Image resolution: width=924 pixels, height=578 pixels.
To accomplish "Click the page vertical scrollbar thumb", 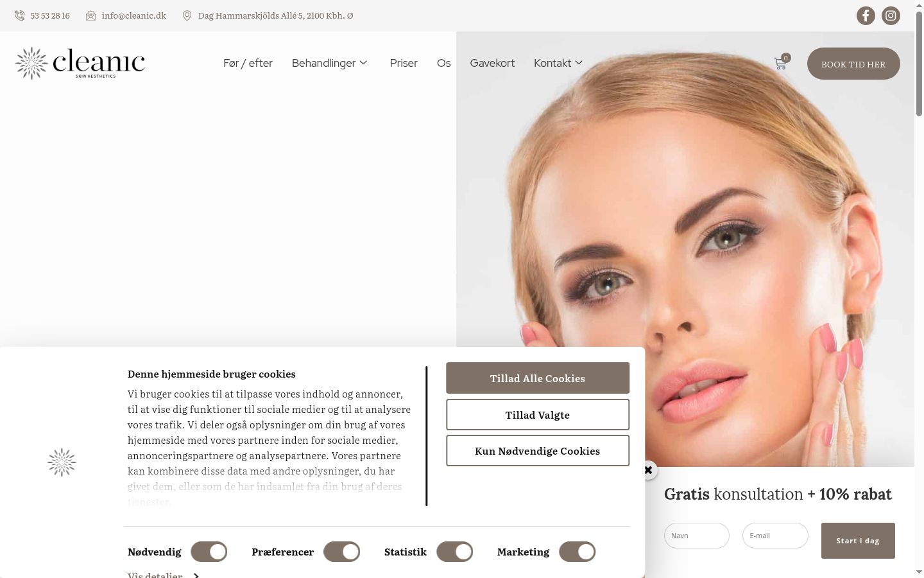I will coord(919,64).
